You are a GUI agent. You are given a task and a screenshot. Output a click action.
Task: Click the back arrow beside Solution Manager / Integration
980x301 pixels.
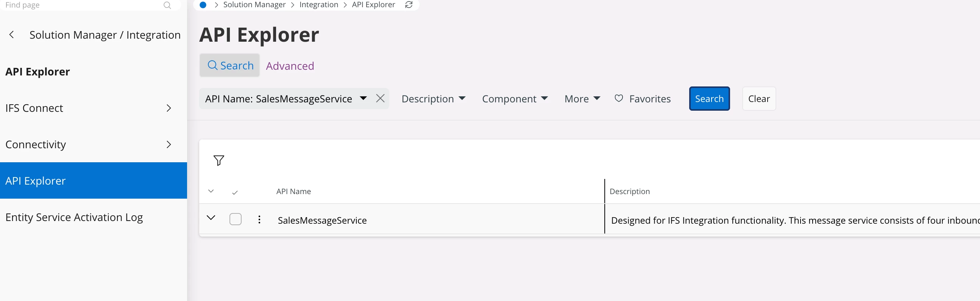(12, 34)
